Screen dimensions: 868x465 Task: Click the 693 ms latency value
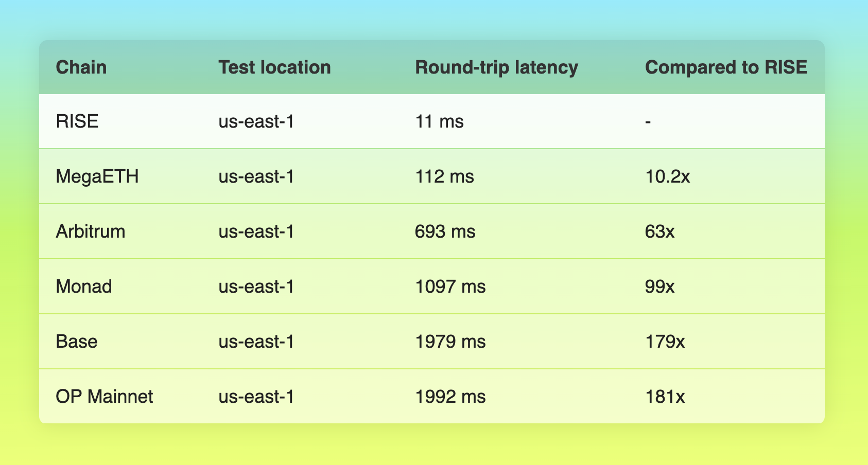(445, 231)
